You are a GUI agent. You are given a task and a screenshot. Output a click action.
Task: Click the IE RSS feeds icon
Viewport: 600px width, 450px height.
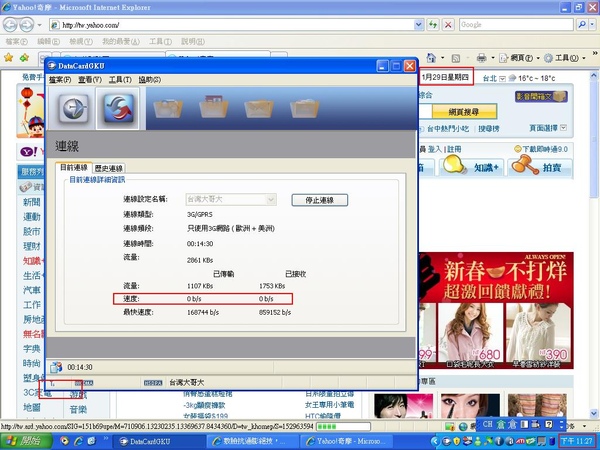point(456,58)
